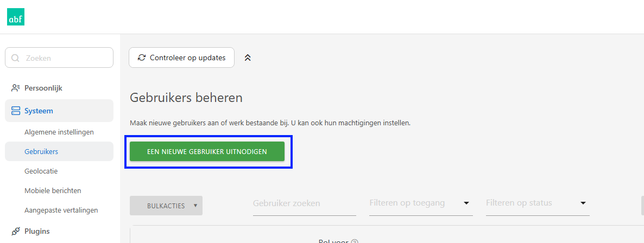The width and height of the screenshot is (644, 243).
Task: Click the help icon next to Rol voor
Action: (x=355, y=241)
